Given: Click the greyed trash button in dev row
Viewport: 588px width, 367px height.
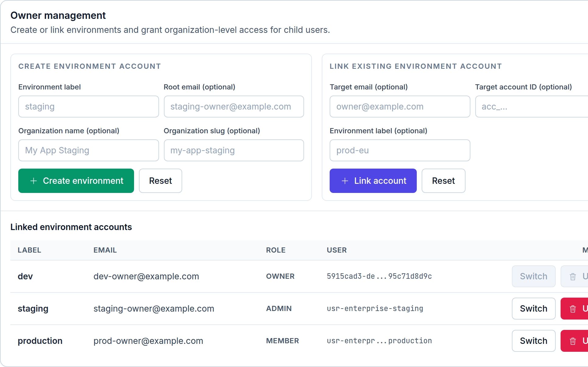Looking at the screenshot, I should tap(574, 276).
